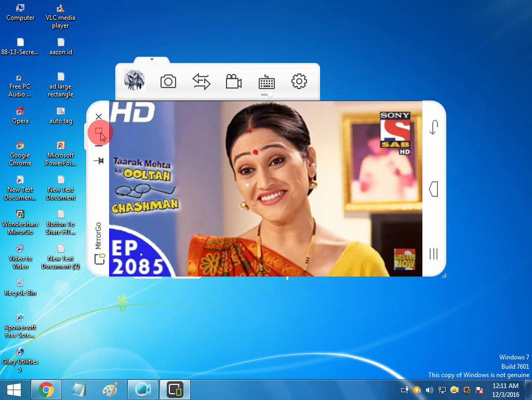The height and width of the screenshot is (400, 532).
Task: Select the Google Chrome desktop shortcut
Action: click(20, 154)
